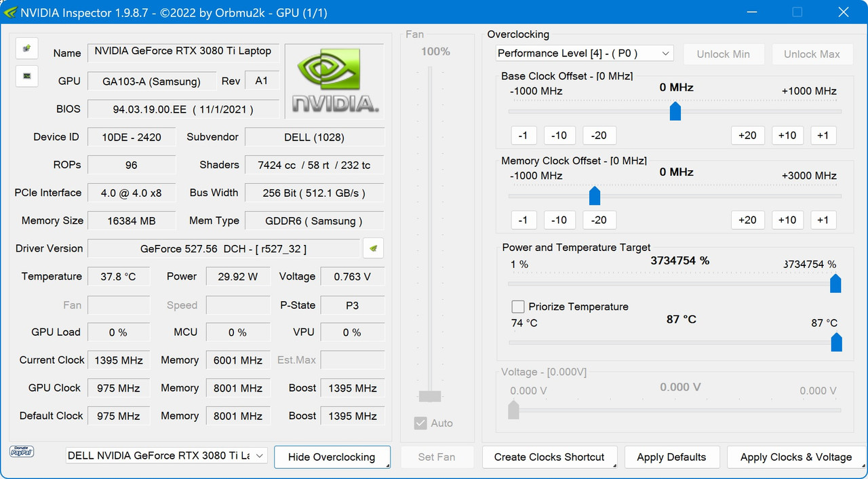Click +10 under Memory Clock Offset
868x479 pixels.
(x=787, y=220)
